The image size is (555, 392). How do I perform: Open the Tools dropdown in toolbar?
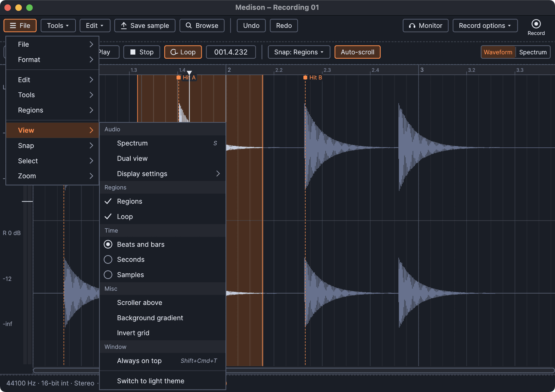[x=58, y=26]
